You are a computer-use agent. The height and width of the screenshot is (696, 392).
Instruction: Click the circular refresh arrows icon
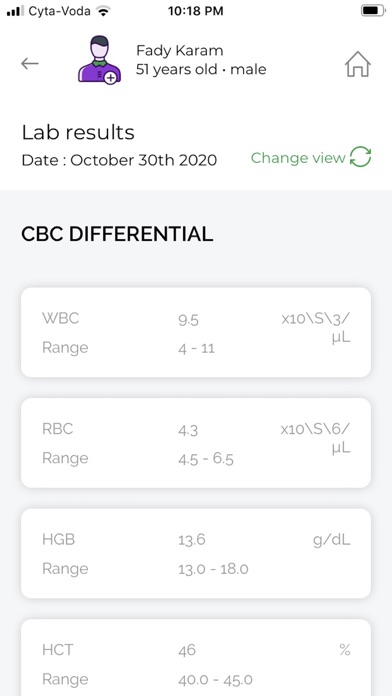(360, 157)
